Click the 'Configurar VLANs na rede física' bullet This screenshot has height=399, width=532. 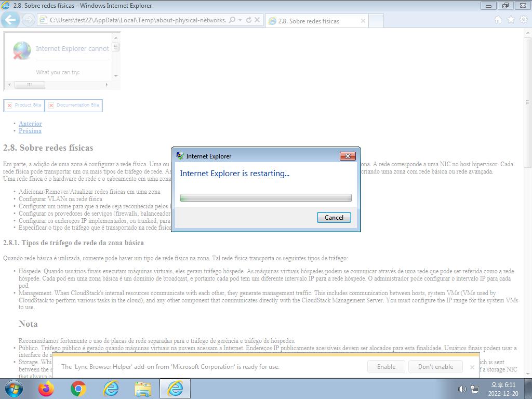(60, 199)
